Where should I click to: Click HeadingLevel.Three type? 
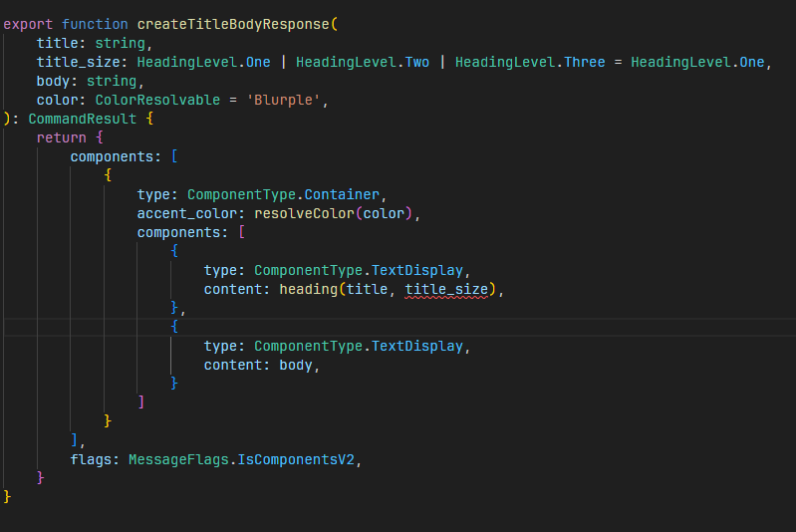(x=530, y=62)
